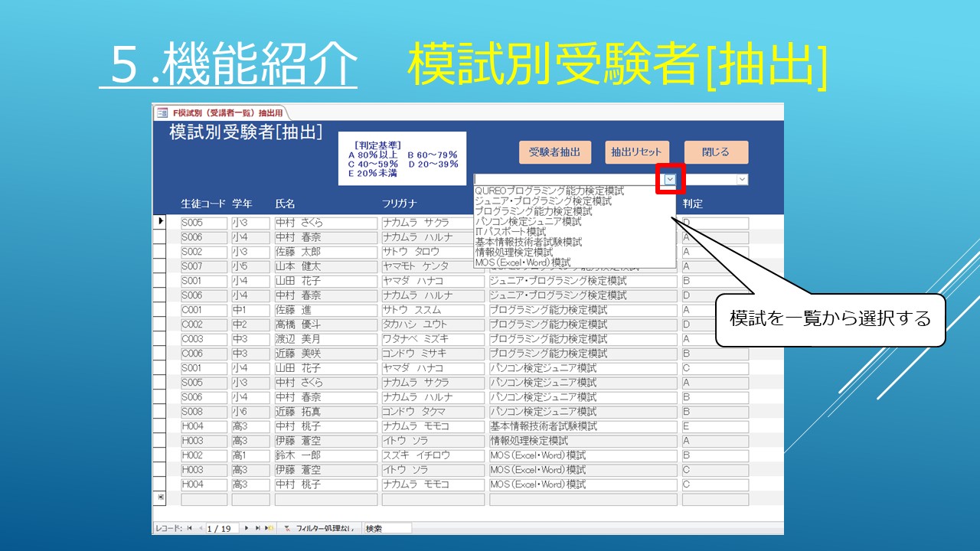Create new blank record in navigator
This screenshot has height=551, width=980.
(269, 528)
